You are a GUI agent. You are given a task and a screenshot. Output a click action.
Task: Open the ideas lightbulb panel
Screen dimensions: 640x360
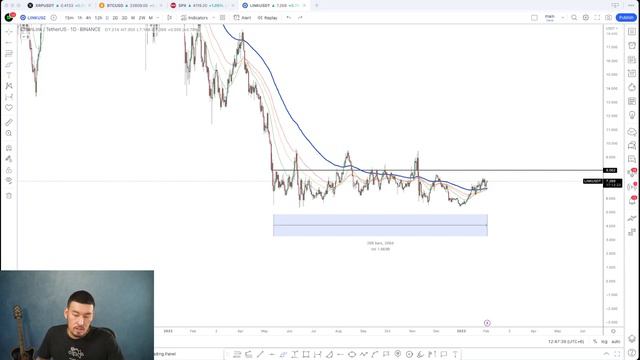point(632,115)
